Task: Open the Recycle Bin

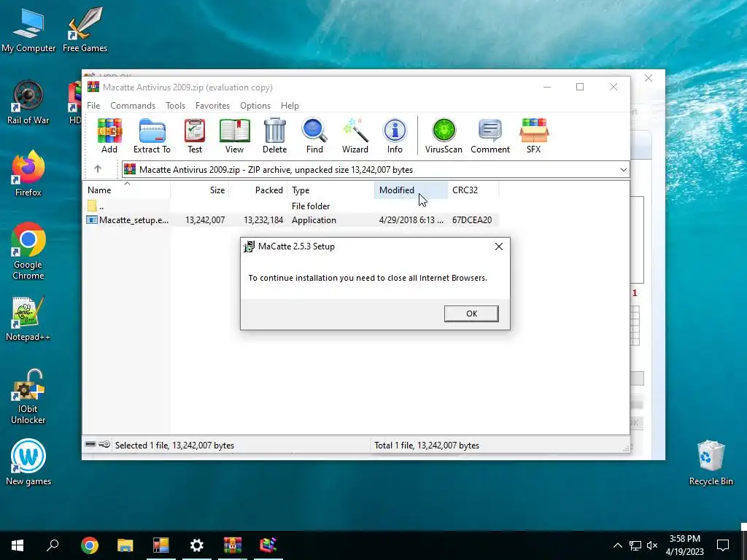Action: pyautogui.click(x=711, y=463)
